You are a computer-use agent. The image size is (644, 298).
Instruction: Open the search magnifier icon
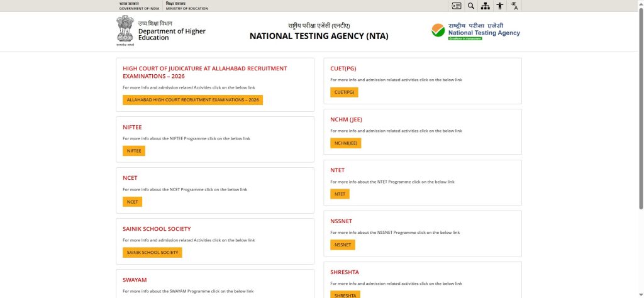pos(471,6)
